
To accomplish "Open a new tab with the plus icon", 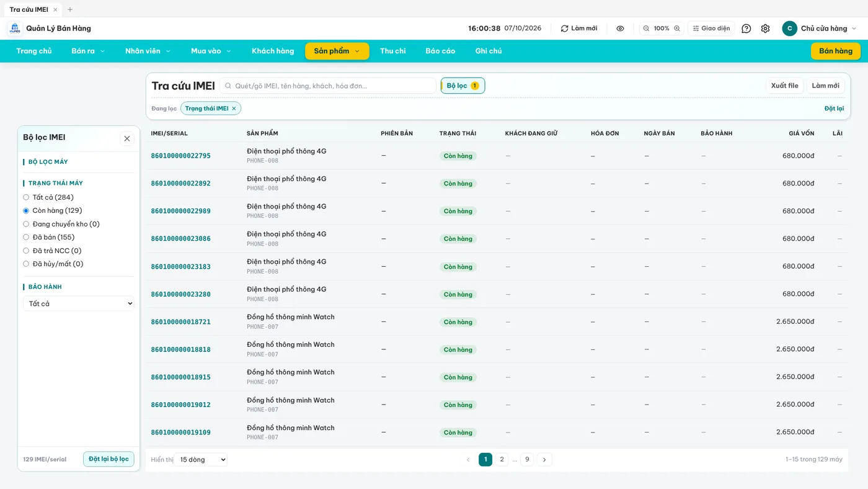I will tap(70, 9).
